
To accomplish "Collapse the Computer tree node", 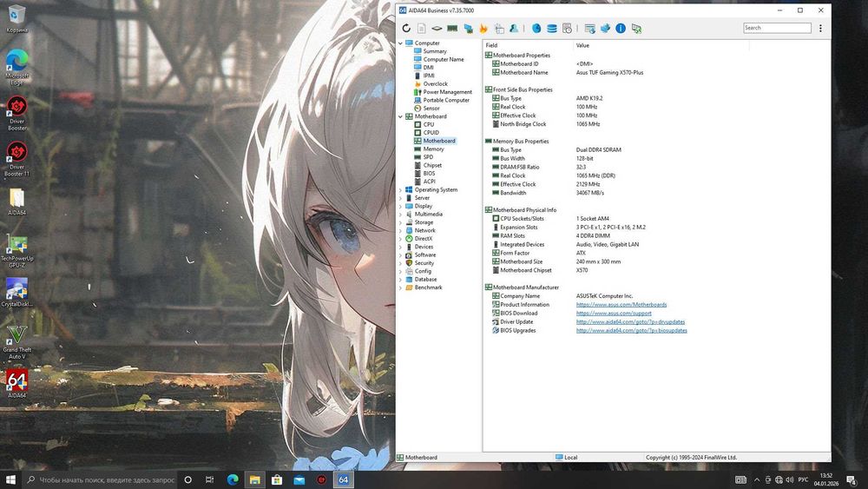I will (x=400, y=43).
